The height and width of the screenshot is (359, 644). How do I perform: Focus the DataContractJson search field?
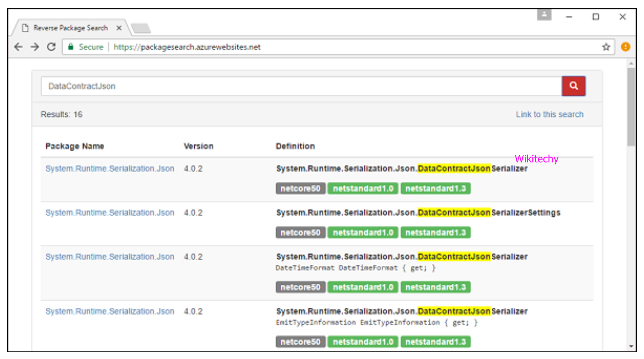[301, 86]
